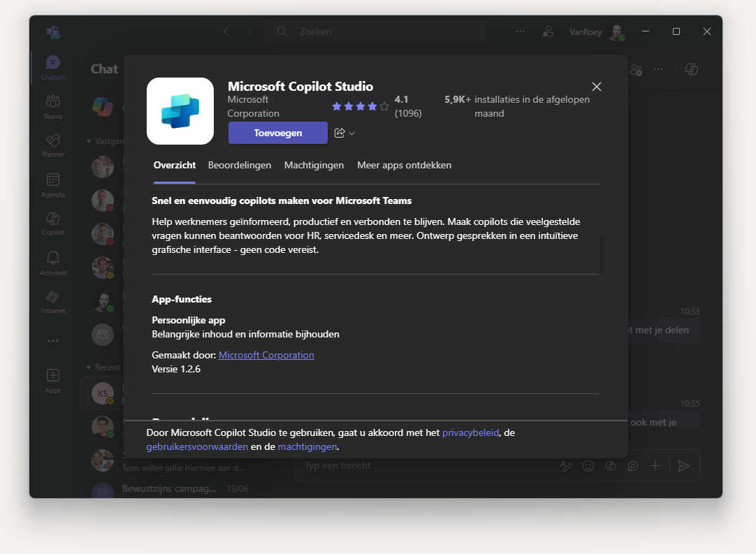This screenshot has height=554, width=756.
Task: Click the plus actions icon in message box
Action: 655,466
